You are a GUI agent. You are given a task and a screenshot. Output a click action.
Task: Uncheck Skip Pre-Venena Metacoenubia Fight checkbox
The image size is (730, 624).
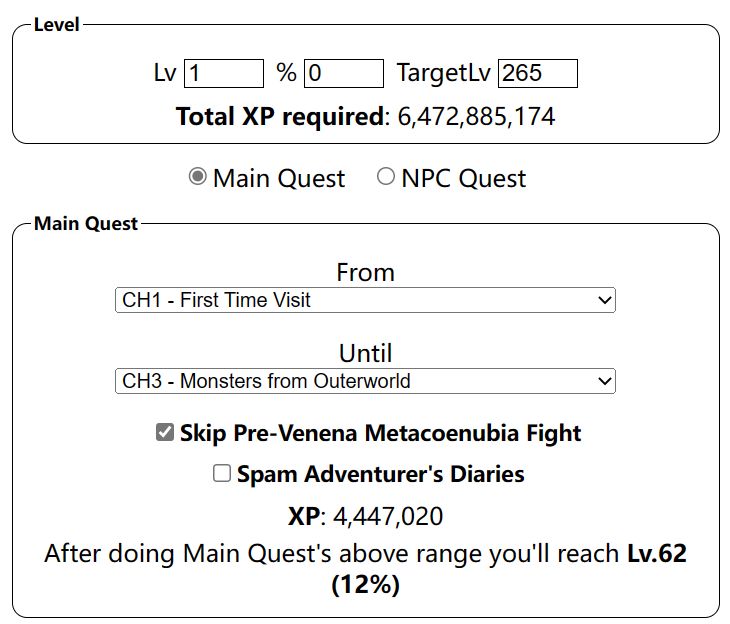pos(165,433)
